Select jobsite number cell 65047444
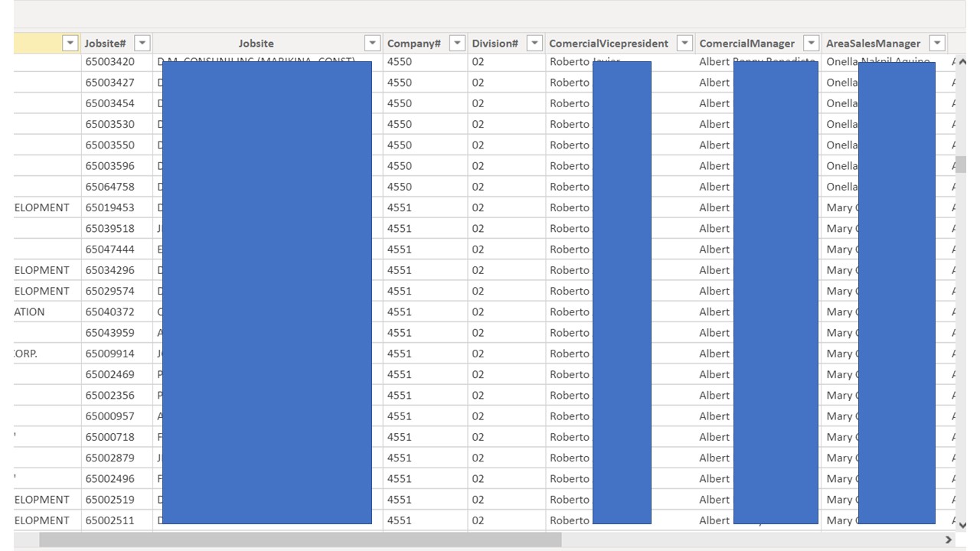This screenshot has height=551, width=980. coord(116,249)
